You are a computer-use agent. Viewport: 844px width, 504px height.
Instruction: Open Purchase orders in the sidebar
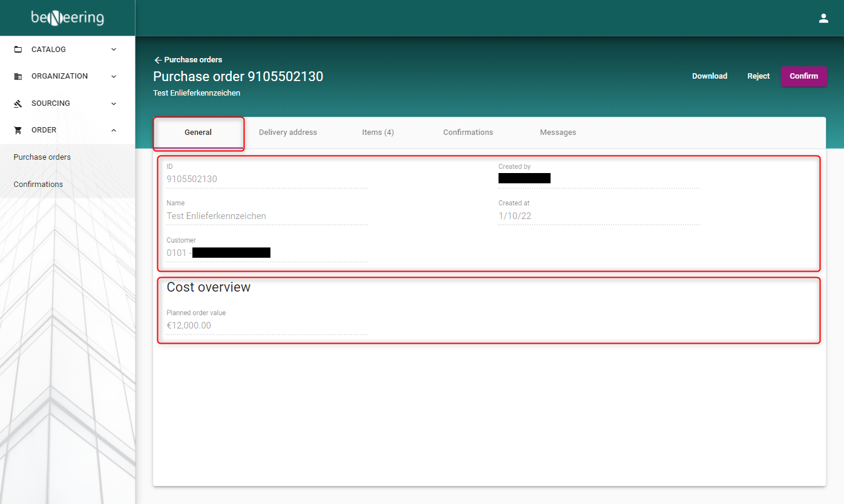pyautogui.click(x=42, y=157)
